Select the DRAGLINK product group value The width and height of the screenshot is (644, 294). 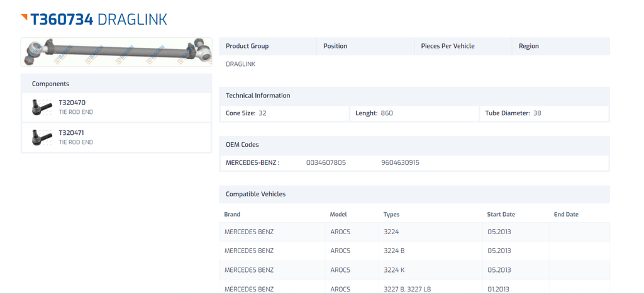240,64
